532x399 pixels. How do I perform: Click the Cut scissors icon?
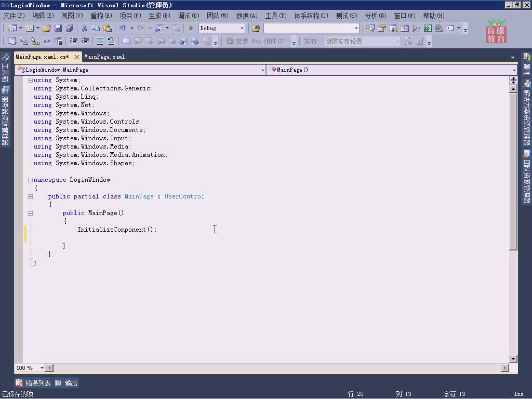85,28
